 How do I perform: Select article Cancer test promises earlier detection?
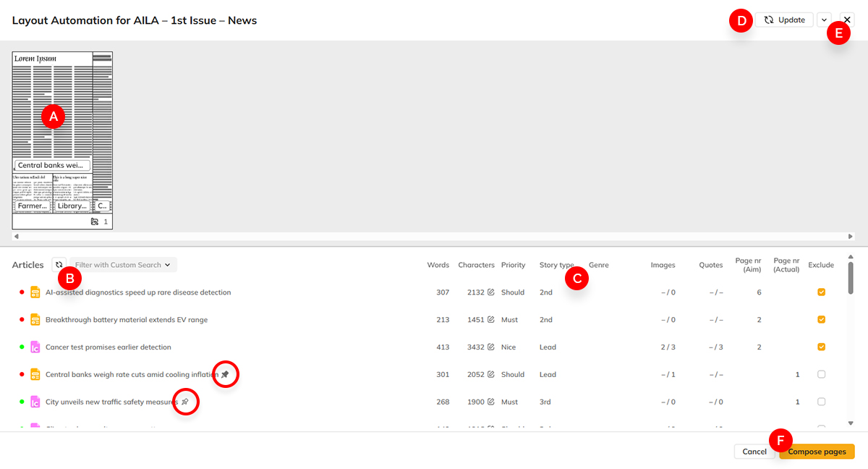[109, 347]
